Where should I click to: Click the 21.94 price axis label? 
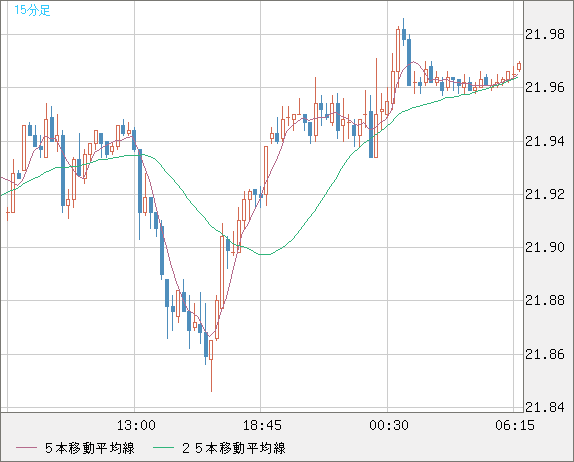coord(545,141)
